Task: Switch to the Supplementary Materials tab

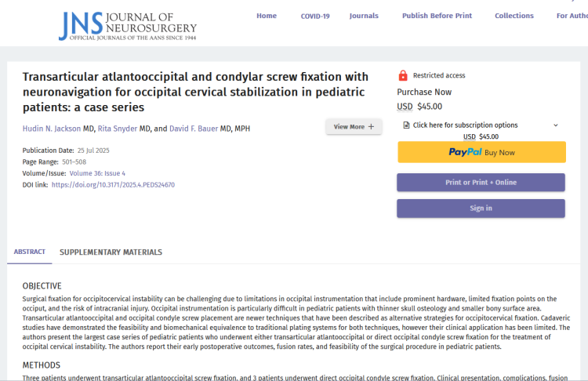Action: click(x=111, y=252)
